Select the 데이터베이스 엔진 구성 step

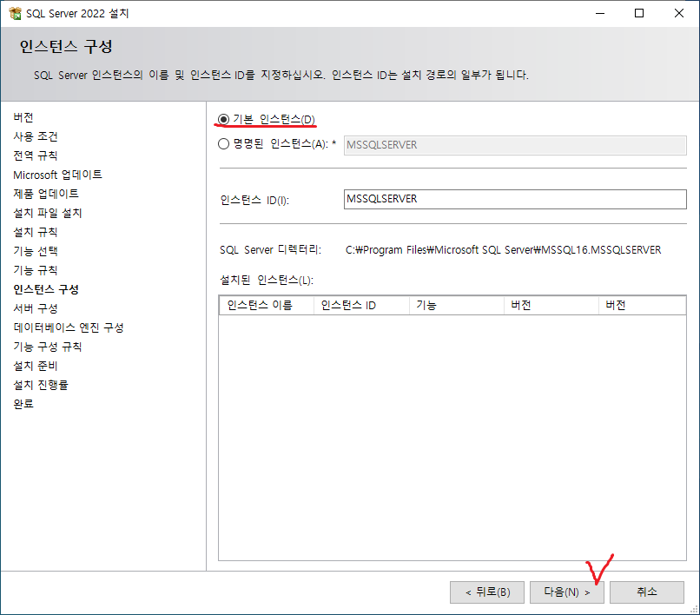coord(69,327)
